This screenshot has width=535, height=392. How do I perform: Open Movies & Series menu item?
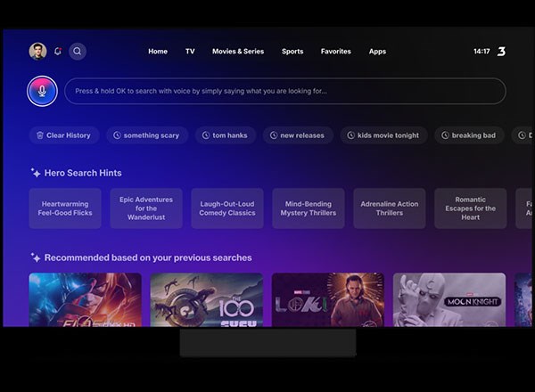(238, 52)
